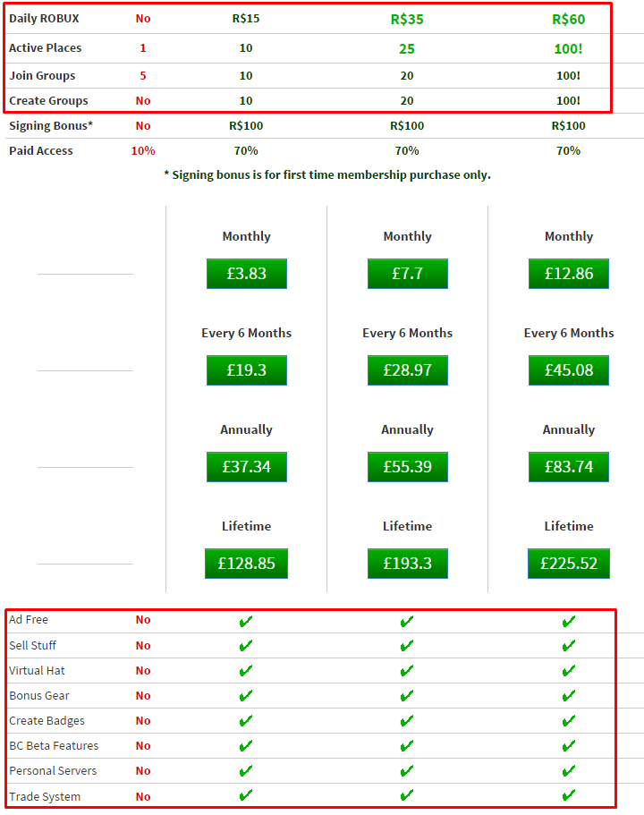This screenshot has height=815, width=644.
Task: Click the signing bonus footnote text
Action: pyautogui.click(x=327, y=174)
